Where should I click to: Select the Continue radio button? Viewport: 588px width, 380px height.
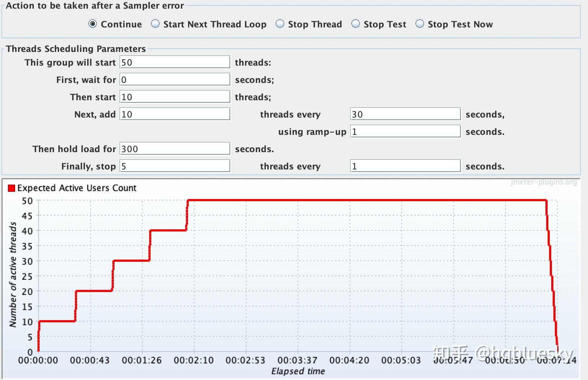pyautogui.click(x=93, y=24)
